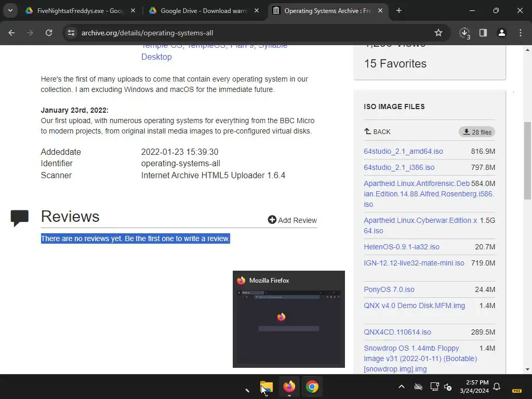Open Chrome downloads icon

464,33
